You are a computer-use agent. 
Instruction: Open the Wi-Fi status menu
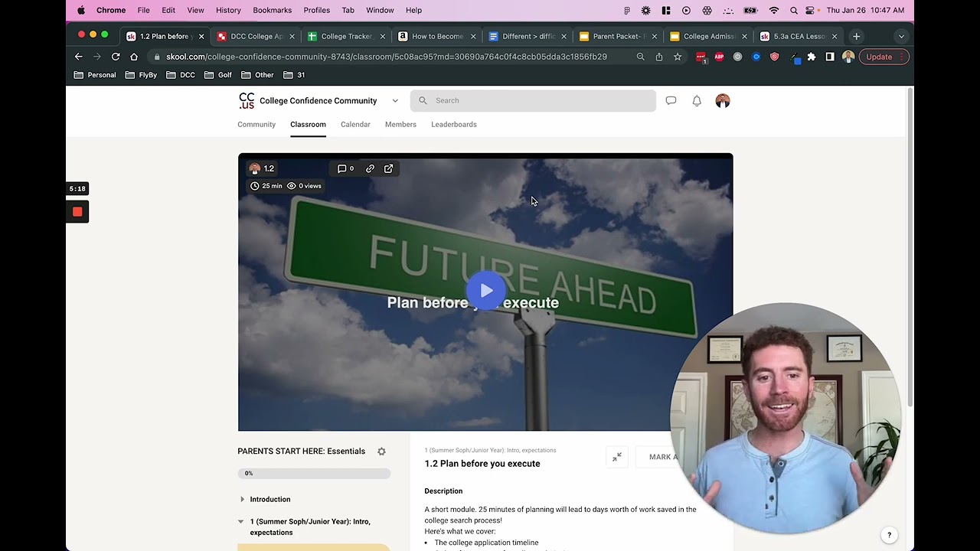pos(774,10)
